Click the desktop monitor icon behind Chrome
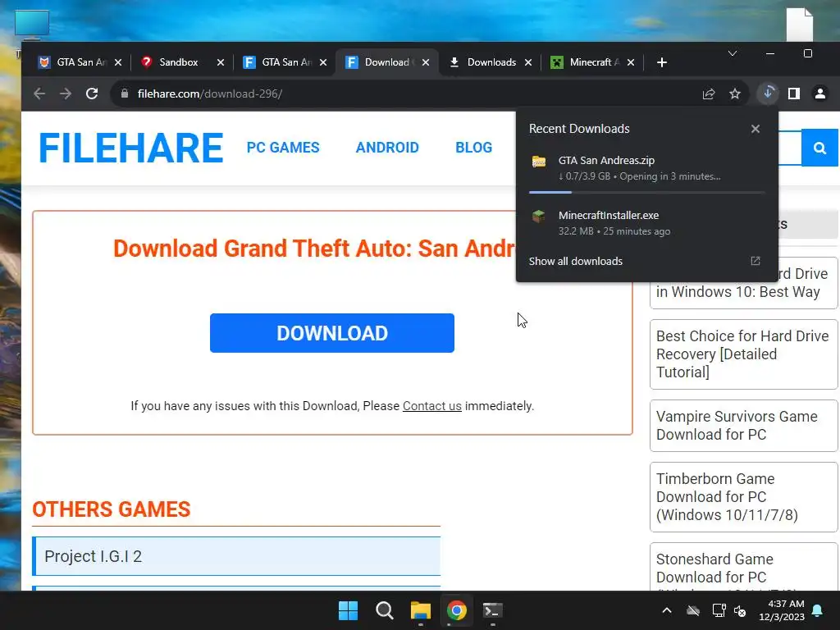840x630 pixels. (x=32, y=24)
